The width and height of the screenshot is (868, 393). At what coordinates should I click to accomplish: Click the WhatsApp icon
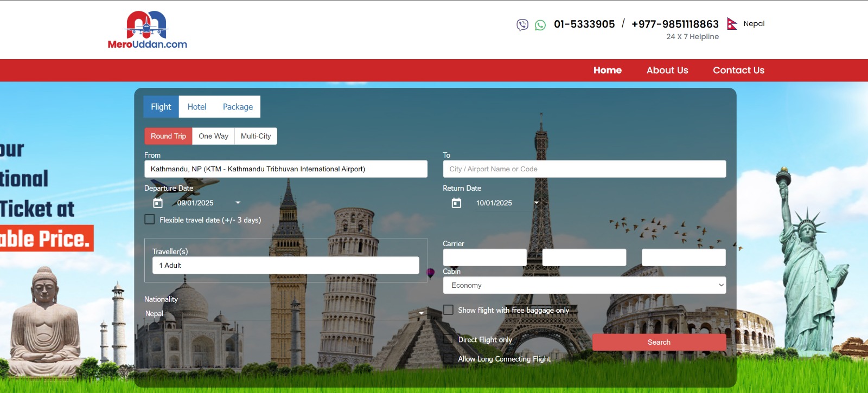tap(540, 25)
